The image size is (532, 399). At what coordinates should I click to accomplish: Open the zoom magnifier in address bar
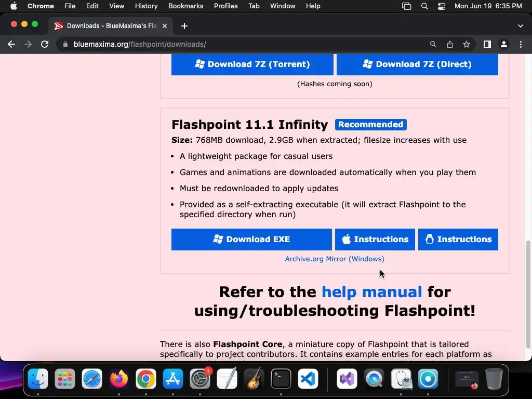[x=433, y=44]
